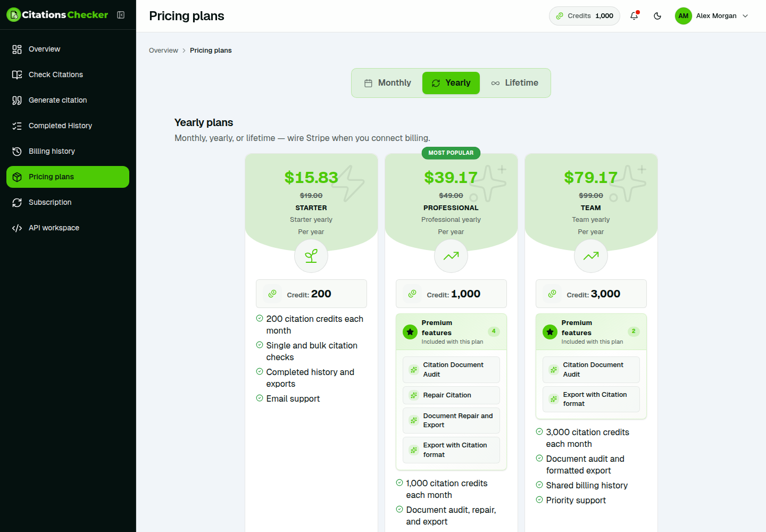Viewport: 766px width, 532px height.
Task: Follow the Overview breadcrumb link
Action: click(x=163, y=51)
